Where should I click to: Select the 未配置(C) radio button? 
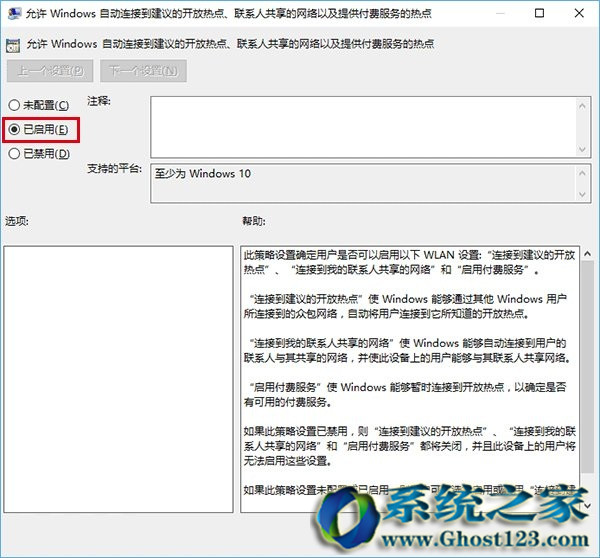pos(39,105)
